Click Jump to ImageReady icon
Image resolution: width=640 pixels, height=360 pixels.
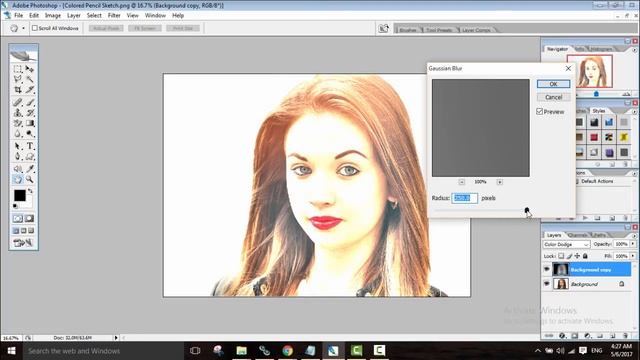[23, 243]
